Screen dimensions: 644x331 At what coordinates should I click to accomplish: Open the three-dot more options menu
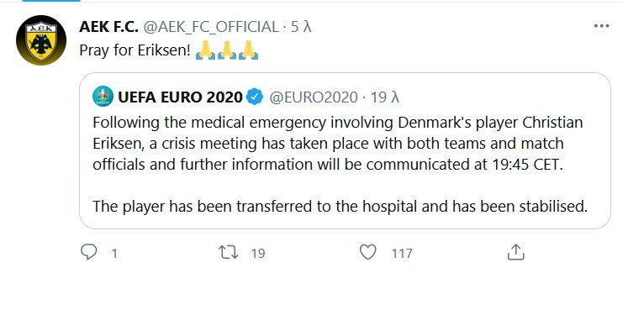601,26
